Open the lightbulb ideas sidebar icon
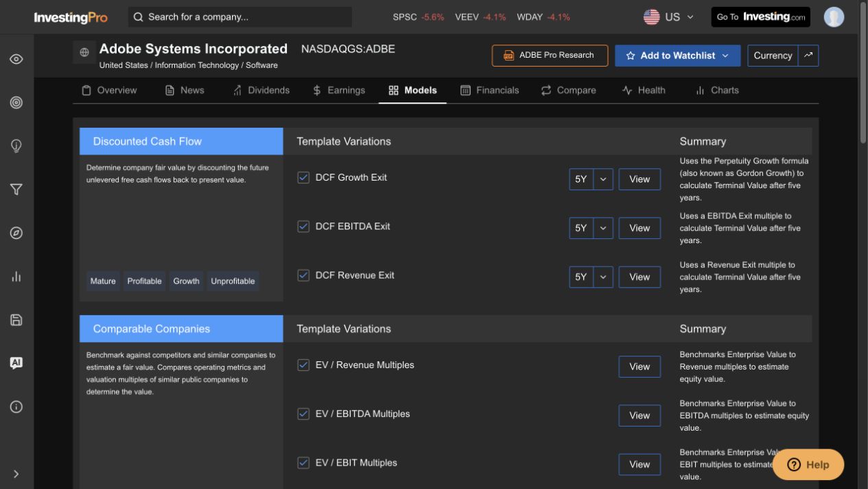This screenshot has width=868, height=489. coord(16,146)
